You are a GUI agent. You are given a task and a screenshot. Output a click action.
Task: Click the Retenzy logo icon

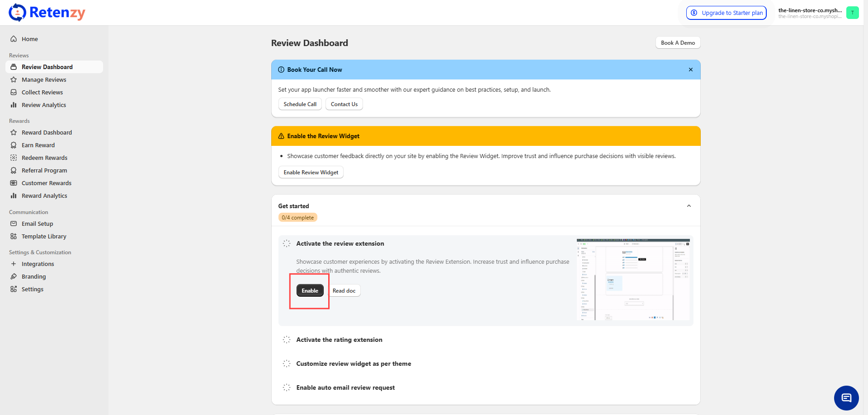(17, 13)
